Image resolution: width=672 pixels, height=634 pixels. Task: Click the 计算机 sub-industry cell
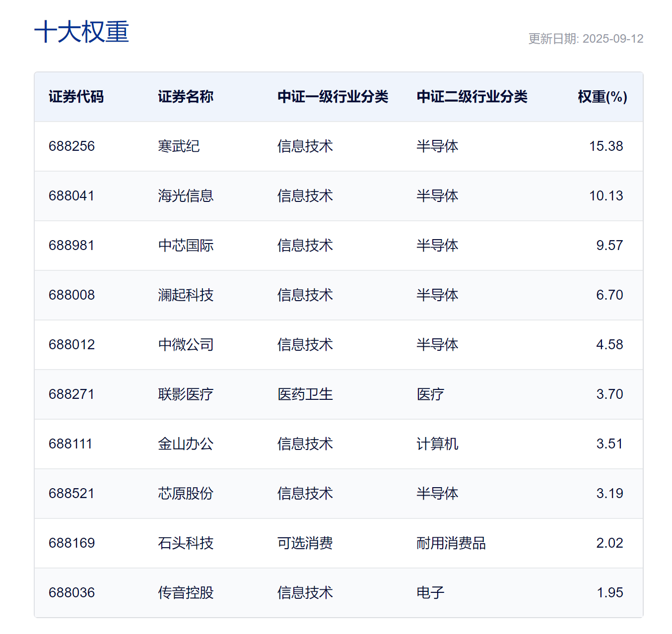(437, 444)
